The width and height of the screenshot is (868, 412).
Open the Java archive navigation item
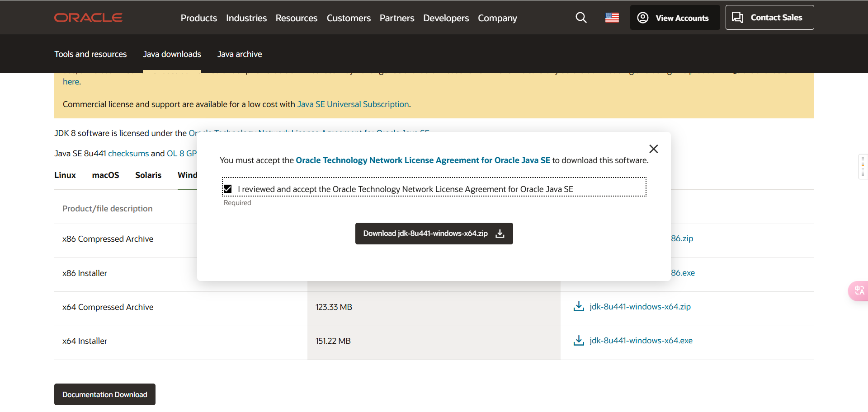point(239,54)
